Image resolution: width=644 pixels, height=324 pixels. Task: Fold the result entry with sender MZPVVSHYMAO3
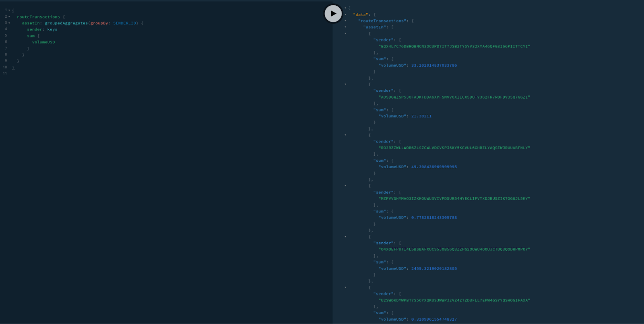(x=345, y=186)
